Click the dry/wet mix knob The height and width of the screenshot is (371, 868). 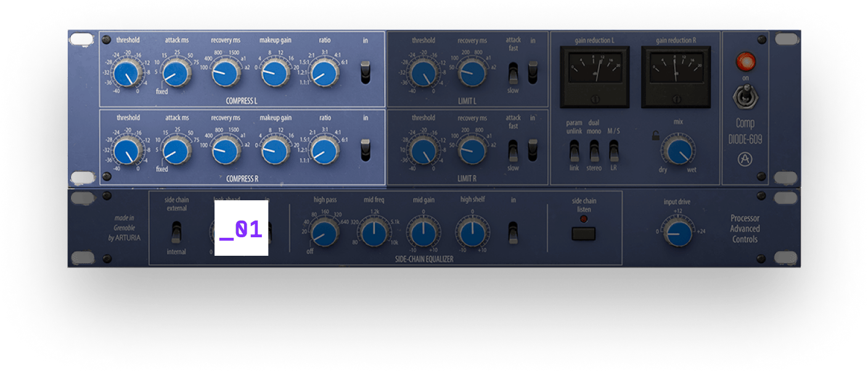(678, 151)
